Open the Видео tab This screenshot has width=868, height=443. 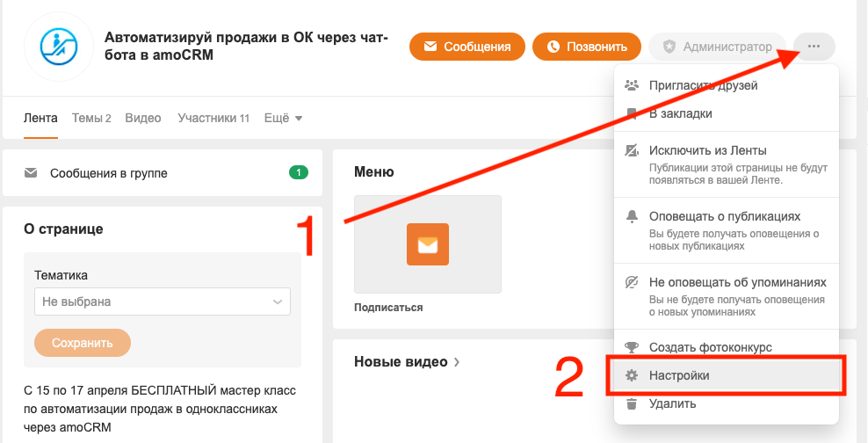point(143,118)
